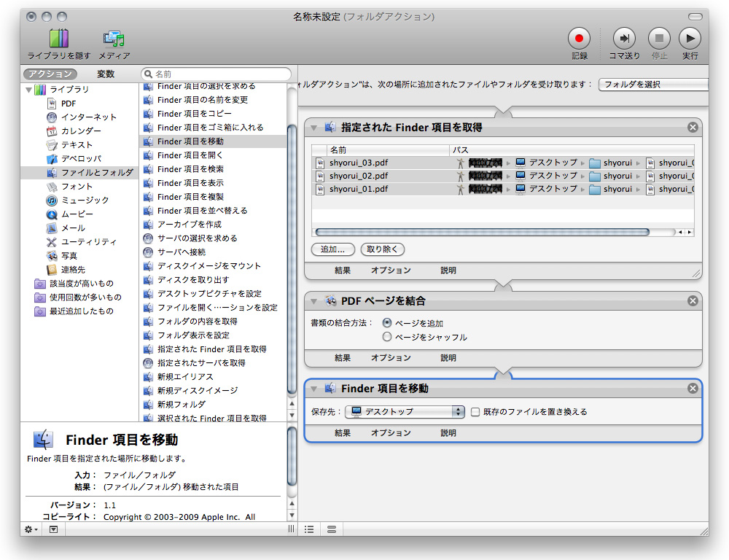This screenshot has width=729, height=560.
Task: Click the Hide Library toolbar icon
Action: tap(59, 39)
